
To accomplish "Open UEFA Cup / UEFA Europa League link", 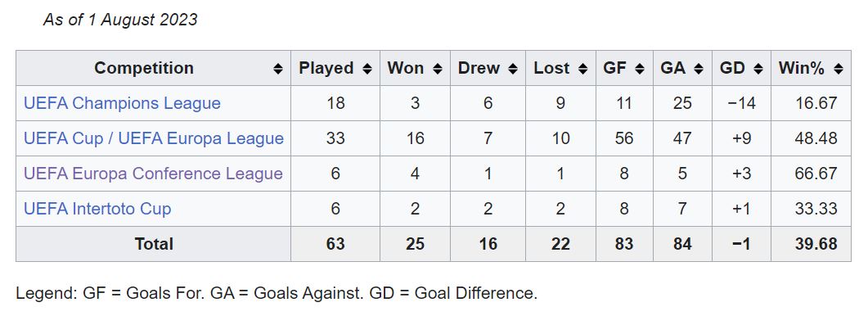I will tap(153, 138).
